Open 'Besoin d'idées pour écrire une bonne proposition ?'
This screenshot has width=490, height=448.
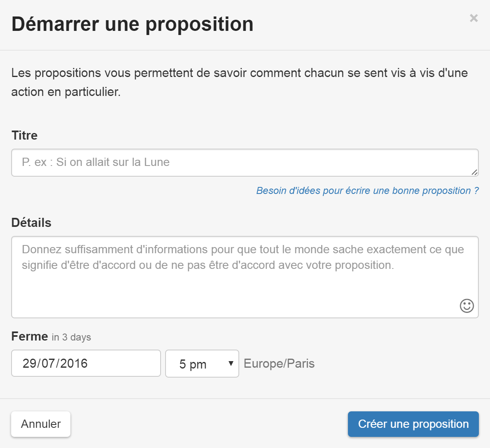click(368, 191)
